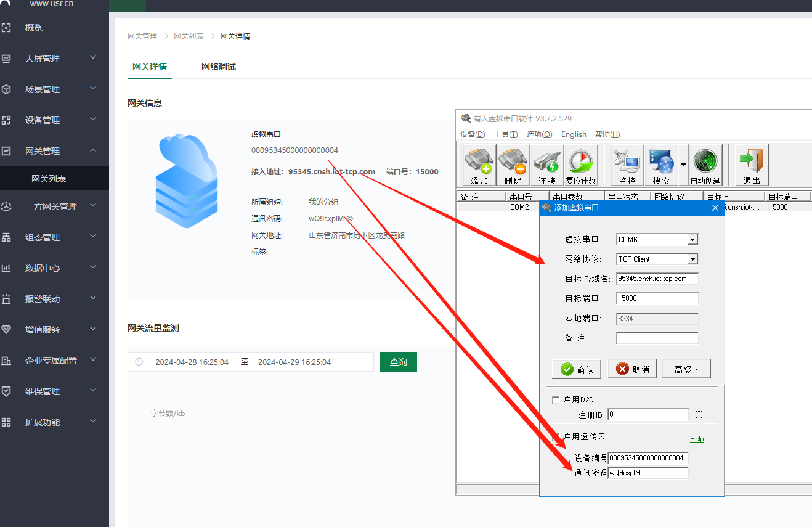The image size is (812, 527).
Task: Click the 注册ID input field
Action: tap(648, 414)
